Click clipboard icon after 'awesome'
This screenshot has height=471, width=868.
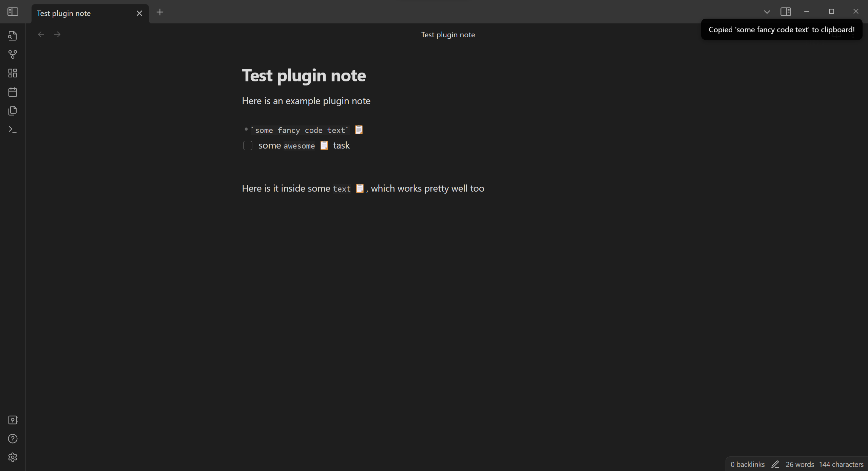pos(324,145)
